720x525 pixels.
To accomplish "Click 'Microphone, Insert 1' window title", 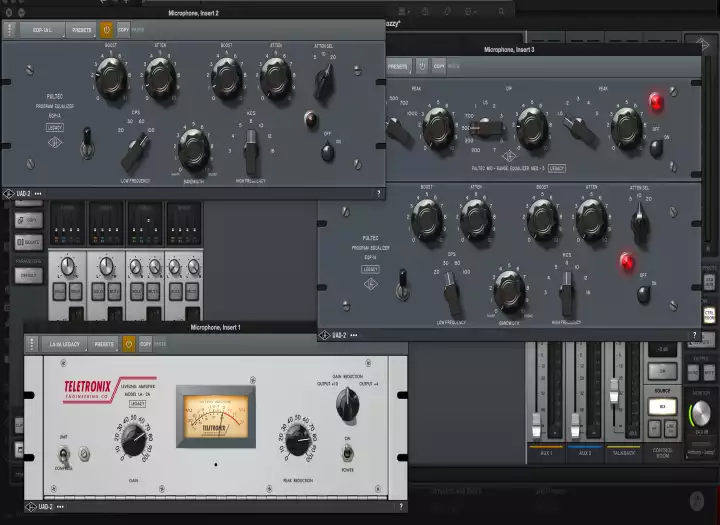I will pos(215,327).
